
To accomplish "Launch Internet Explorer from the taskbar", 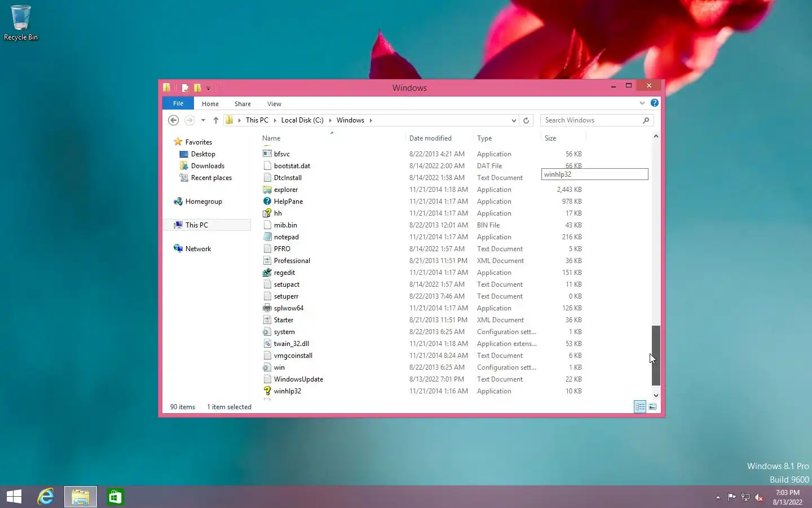I will 46,497.
